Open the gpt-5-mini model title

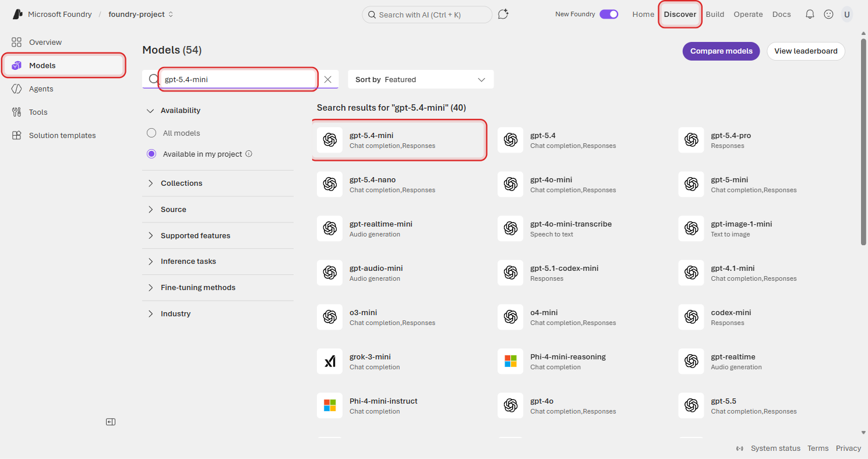pyautogui.click(x=729, y=179)
